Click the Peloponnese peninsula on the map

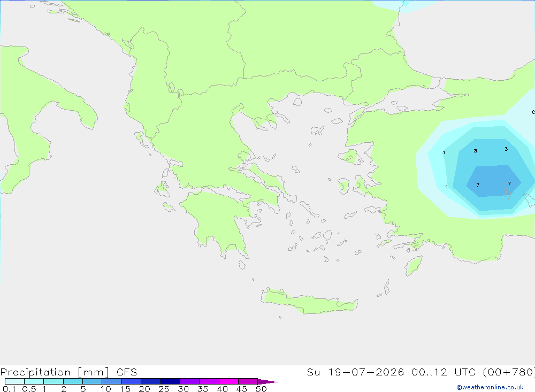218,222
